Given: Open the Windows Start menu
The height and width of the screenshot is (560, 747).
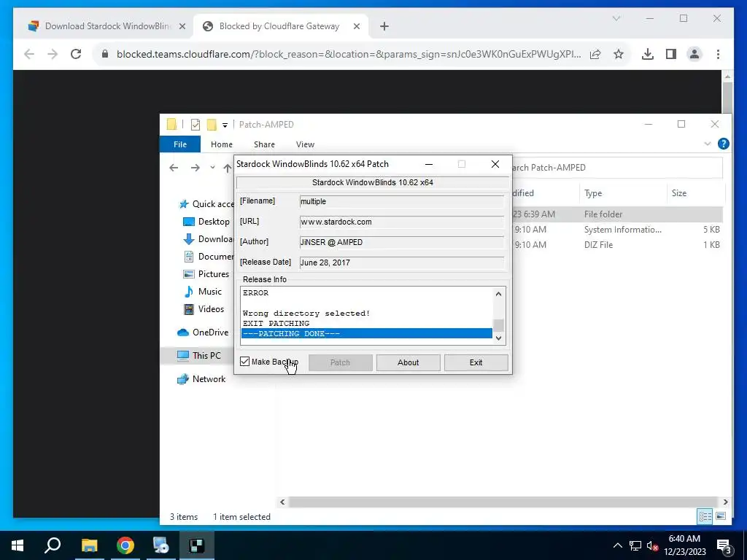Looking at the screenshot, I should [x=18, y=545].
